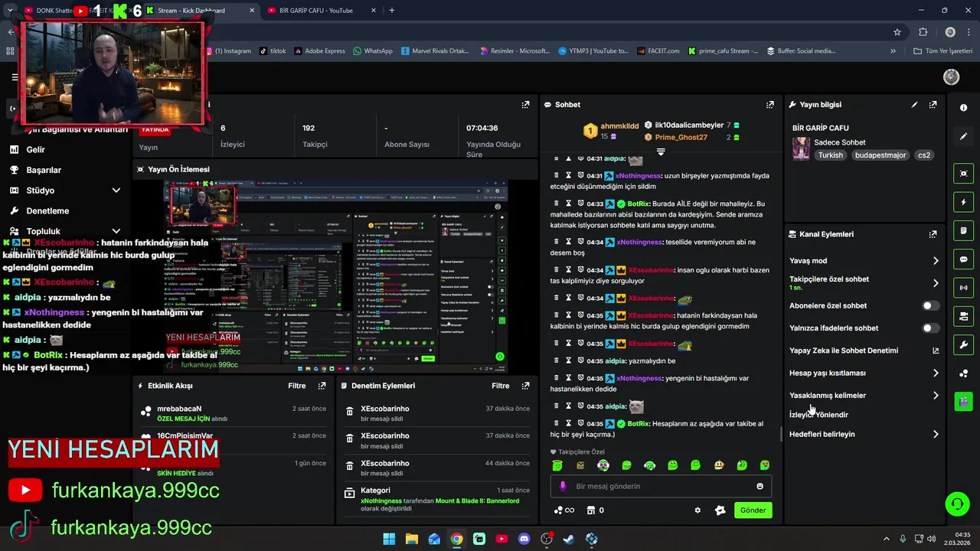Switch to Stream - Kick Dashboard tab
This screenshot has height=551, width=980.
point(191,11)
